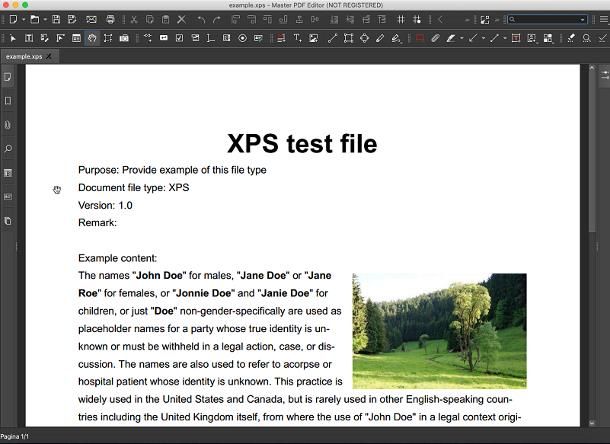Select the arrow pointer tool

[13, 38]
